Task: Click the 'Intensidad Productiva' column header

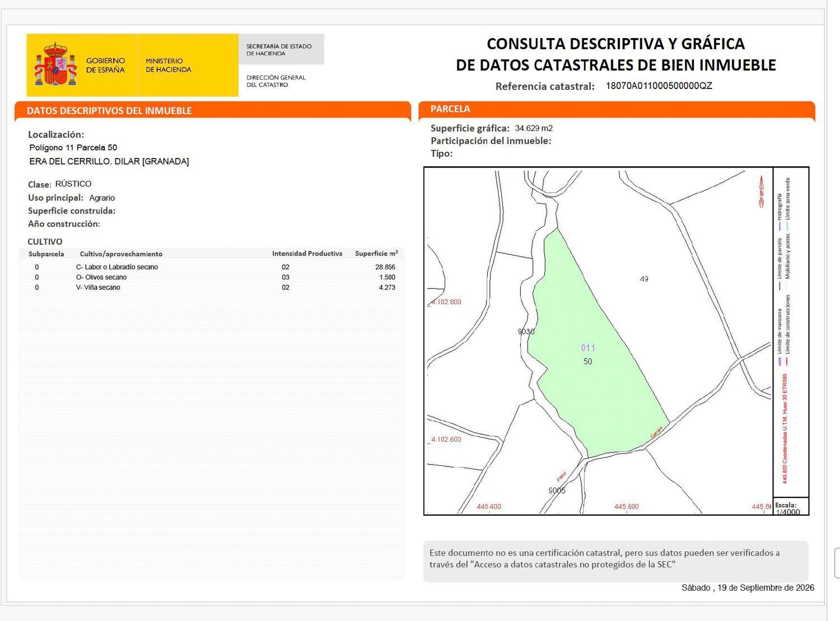Action: click(307, 254)
